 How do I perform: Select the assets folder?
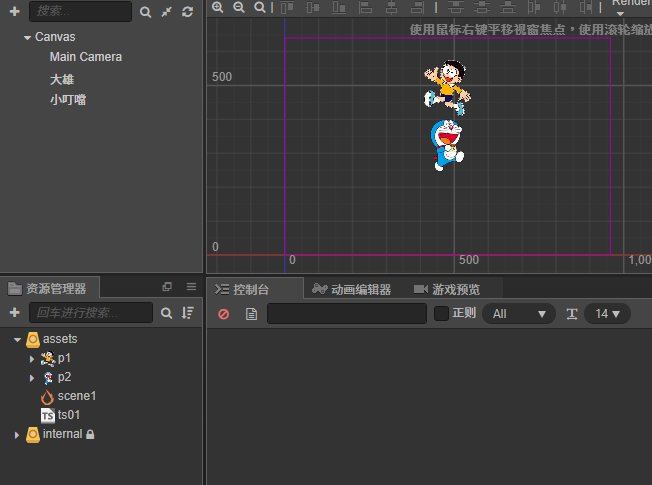(x=60, y=339)
